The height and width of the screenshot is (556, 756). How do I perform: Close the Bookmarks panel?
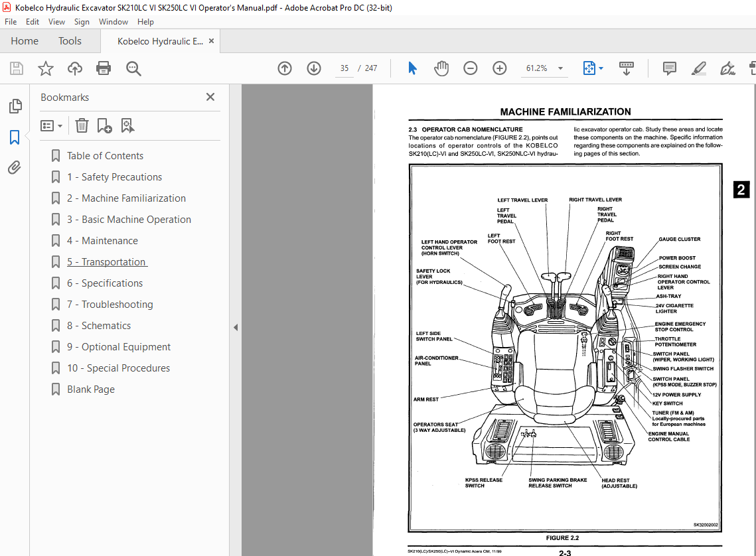[x=210, y=97]
